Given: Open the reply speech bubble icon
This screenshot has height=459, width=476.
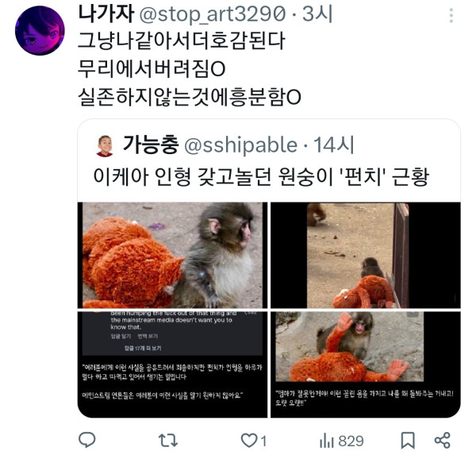Looking at the screenshot, I should [x=87, y=440].
